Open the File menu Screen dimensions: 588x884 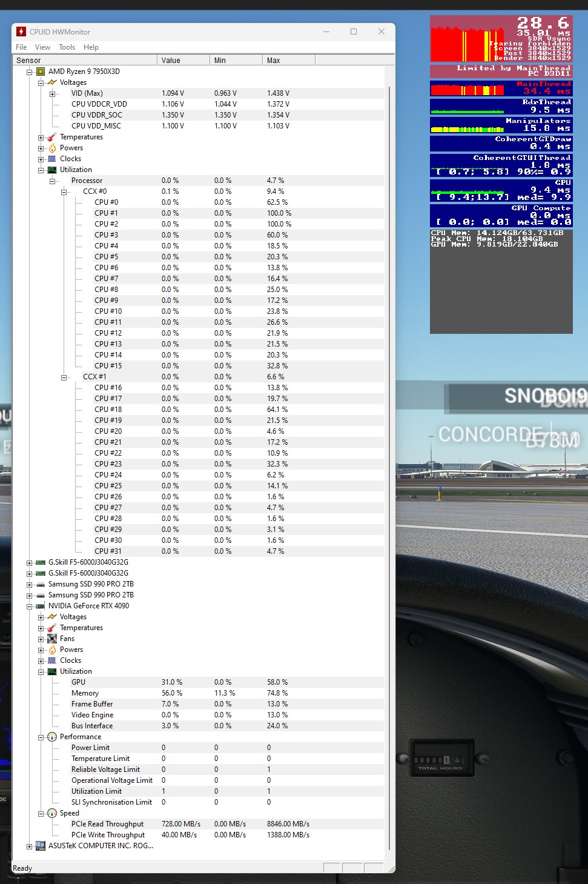pyautogui.click(x=21, y=47)
